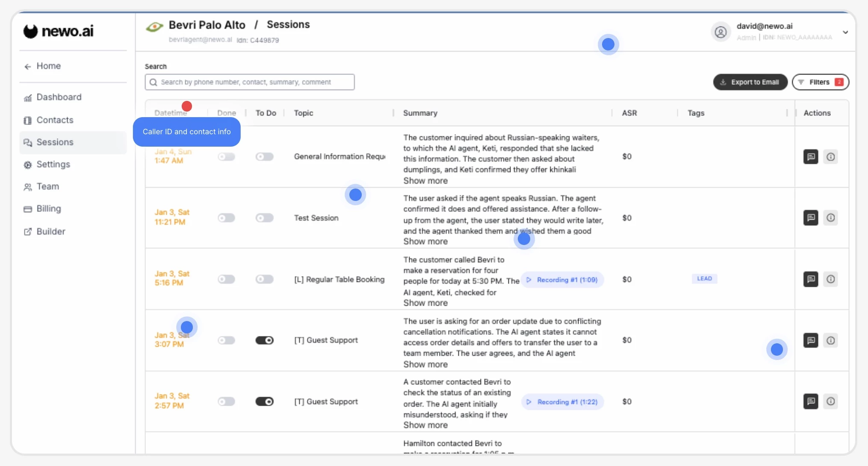868x466 pixels.
Task: Click the Billing card icon
Action: 28,209
